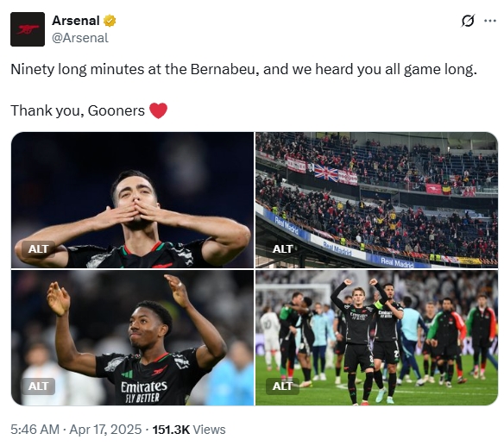504x446 pixels.
Task: Click the Union Jack flag in photo
Action: point(326,173)
